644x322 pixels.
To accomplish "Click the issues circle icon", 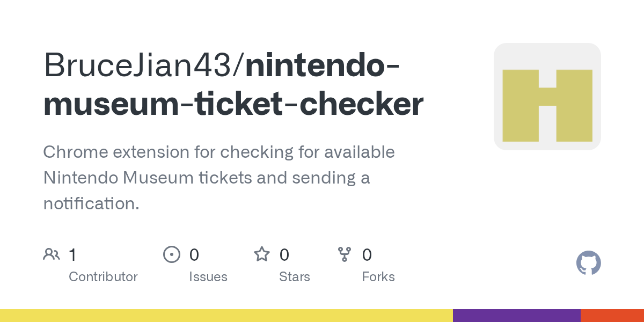I will (171, 254).
